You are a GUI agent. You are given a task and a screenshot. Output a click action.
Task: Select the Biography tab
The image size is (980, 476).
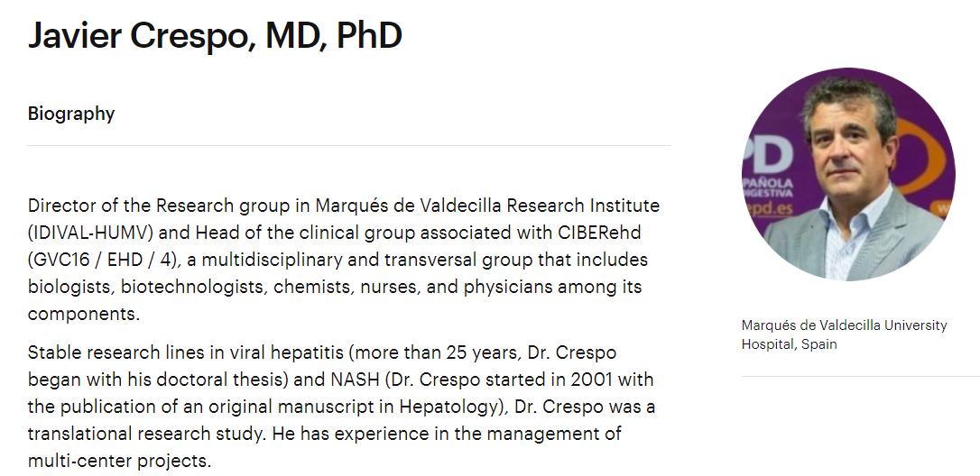[71, 114]
